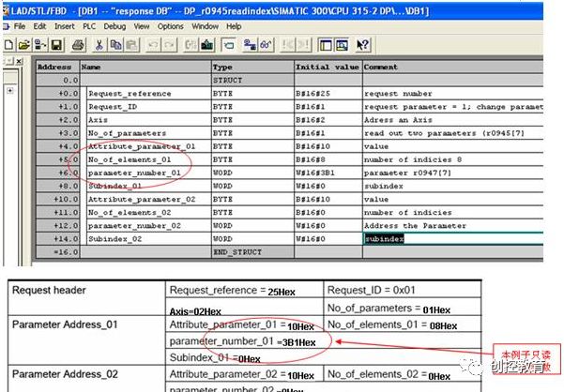Select the Axis name cell

(149, 120)
